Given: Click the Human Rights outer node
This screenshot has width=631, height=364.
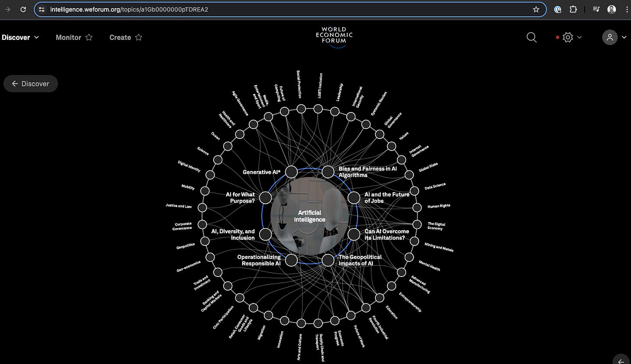Looking at the screenshot, I should (x=417, y=208).
